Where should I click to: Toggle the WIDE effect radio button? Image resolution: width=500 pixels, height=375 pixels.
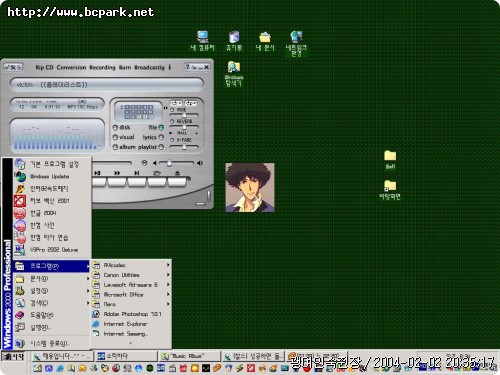[x=172, y=110]
